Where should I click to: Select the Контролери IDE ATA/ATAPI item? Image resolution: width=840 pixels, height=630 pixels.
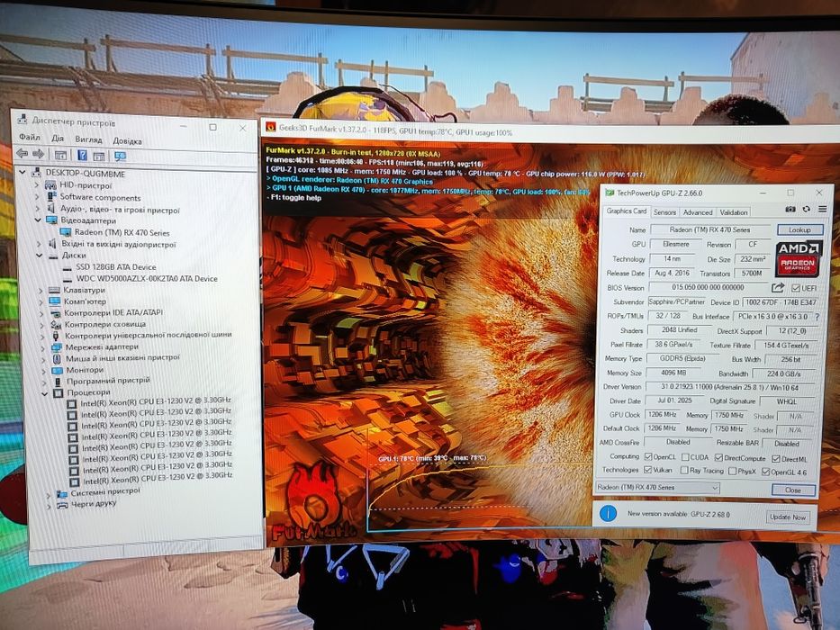[x=113, y=312]
